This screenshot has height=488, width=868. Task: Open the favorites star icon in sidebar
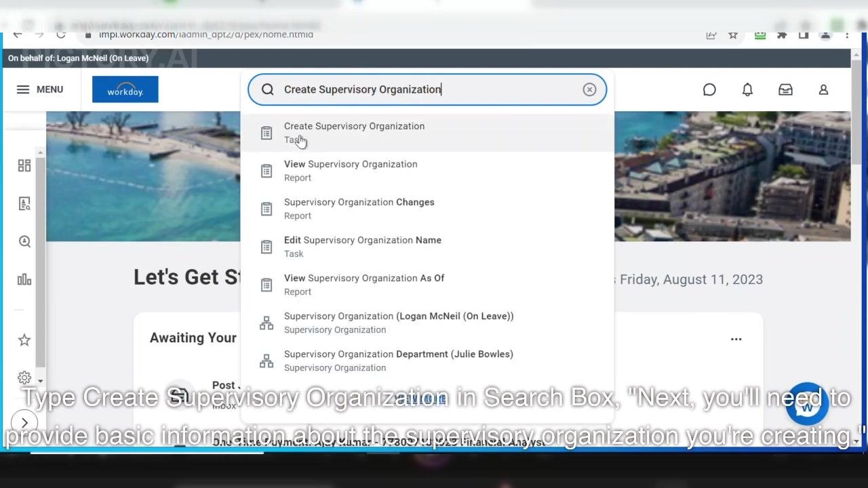[x=24, y=340]
